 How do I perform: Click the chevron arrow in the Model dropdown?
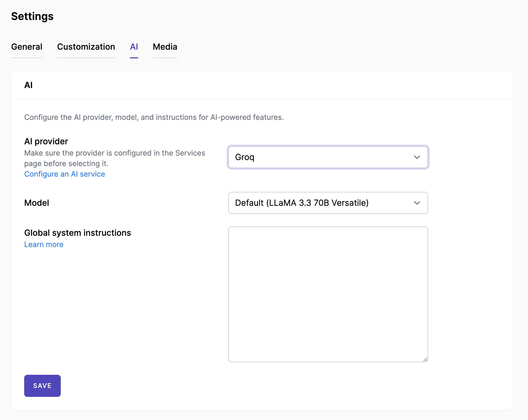point(417,203)
